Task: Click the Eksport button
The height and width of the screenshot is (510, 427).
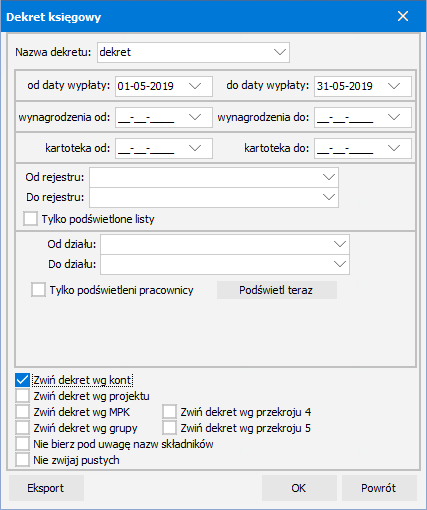Action: tap(46, 488)
